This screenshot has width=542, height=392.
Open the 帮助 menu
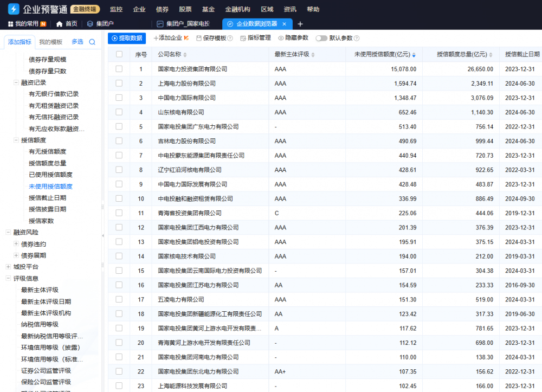[x=313, y=9]
